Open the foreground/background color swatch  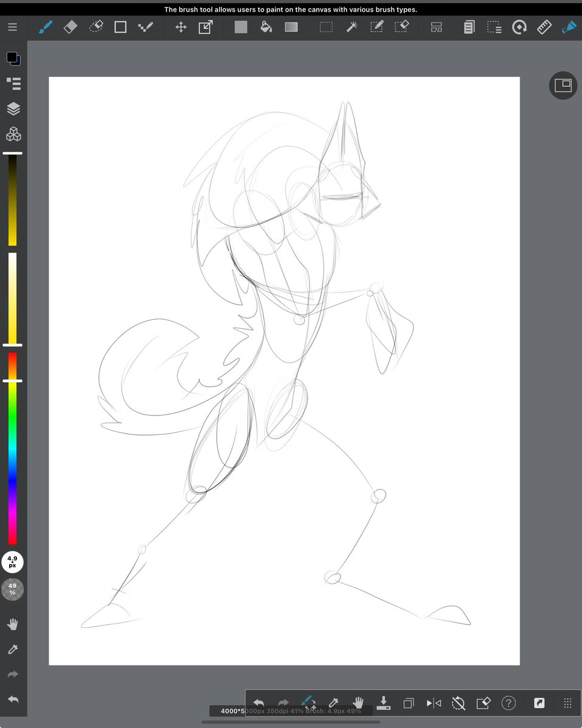[13, 58]
